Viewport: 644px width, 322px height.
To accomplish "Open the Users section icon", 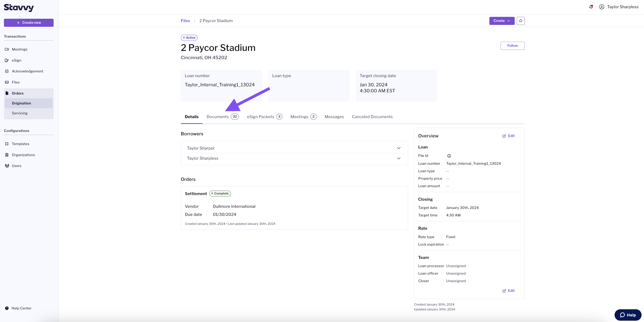I will (7, 166).
